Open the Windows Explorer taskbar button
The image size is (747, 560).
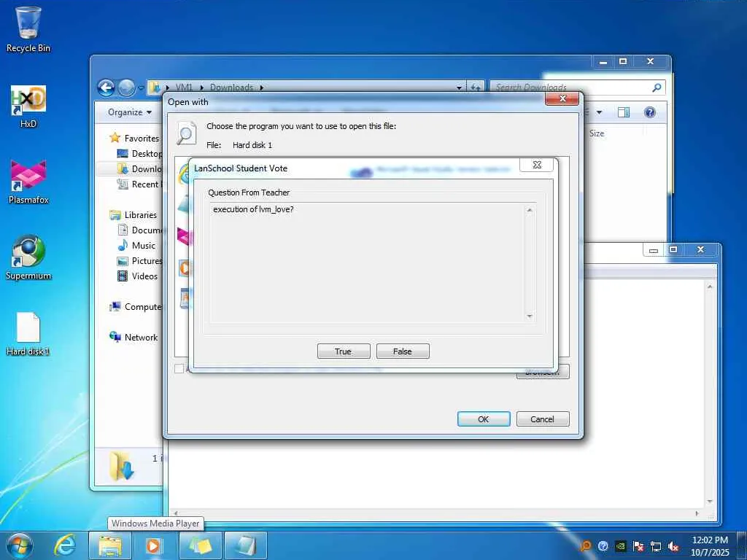[109, 545]
